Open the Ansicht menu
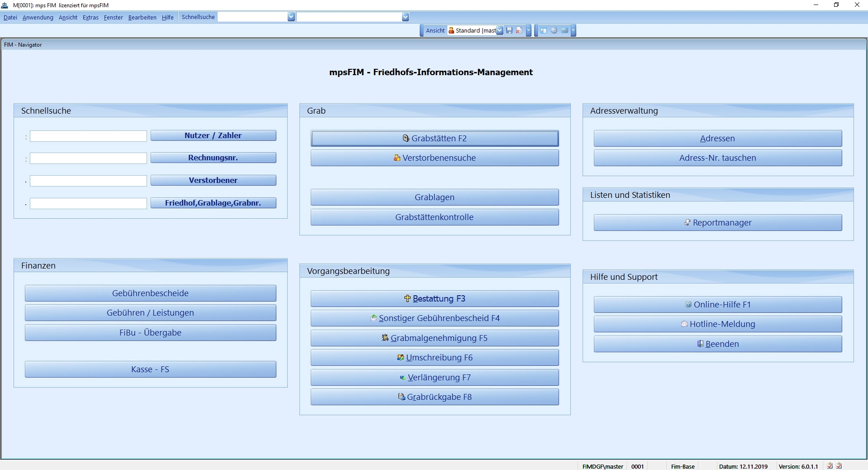The image size is (868, 470). (x=68, y=17)
